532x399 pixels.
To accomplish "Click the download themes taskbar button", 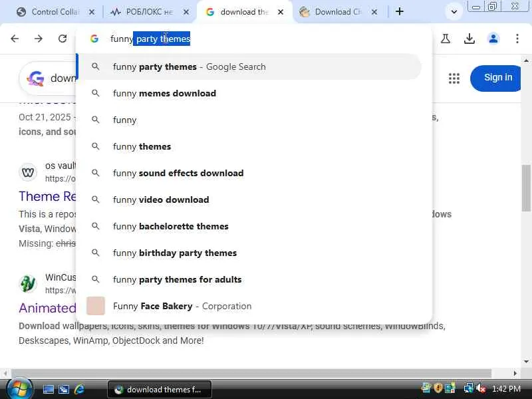I will point(160,390).
